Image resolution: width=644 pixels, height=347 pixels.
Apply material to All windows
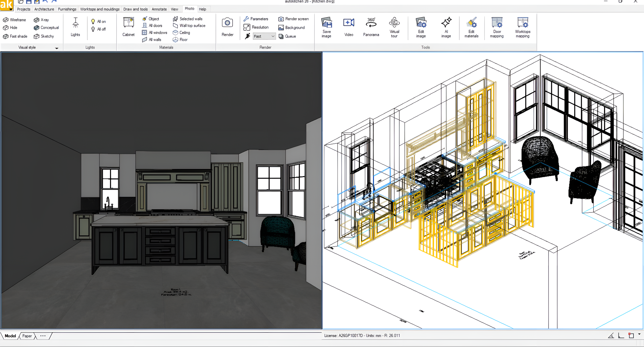[155, 33]
